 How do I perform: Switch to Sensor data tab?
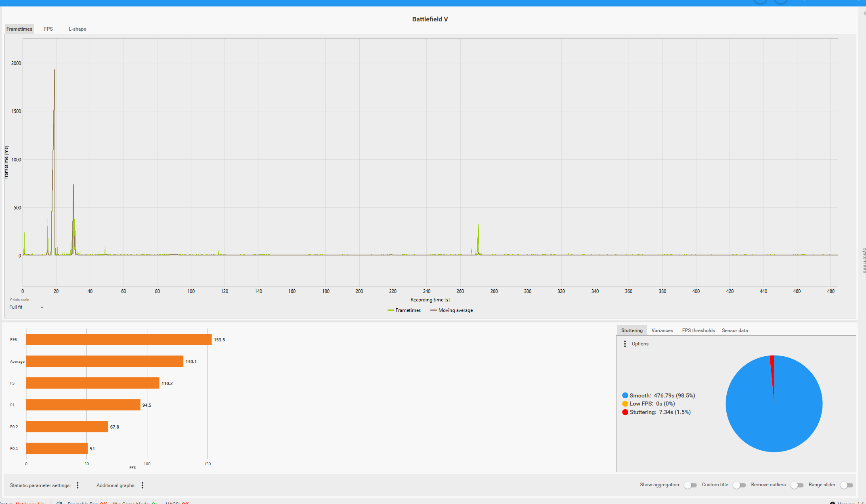735,330
